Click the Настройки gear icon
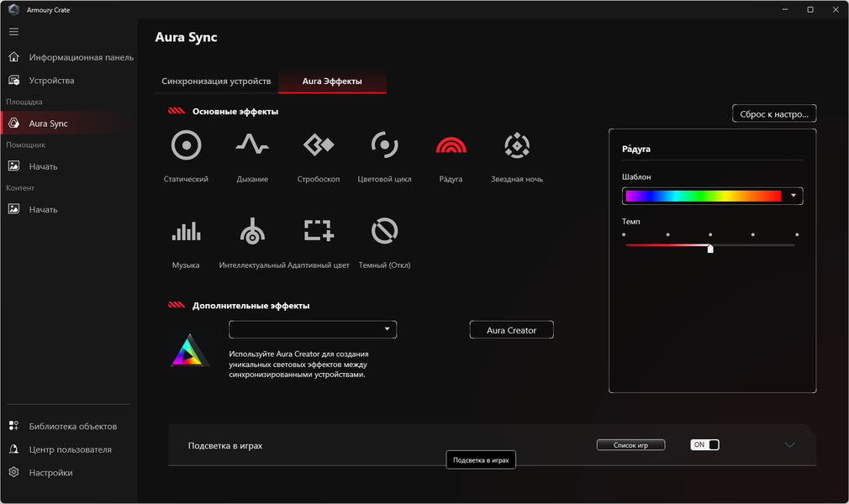 click(x=14, y=472)
